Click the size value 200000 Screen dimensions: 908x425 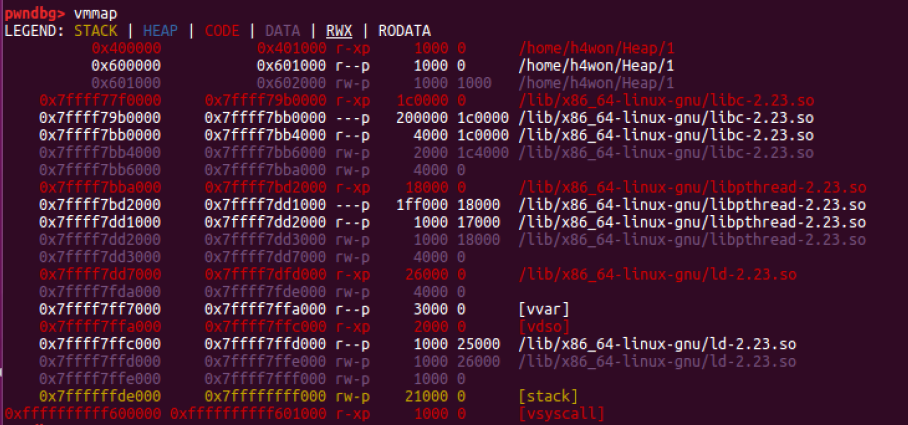coord(422,118)
